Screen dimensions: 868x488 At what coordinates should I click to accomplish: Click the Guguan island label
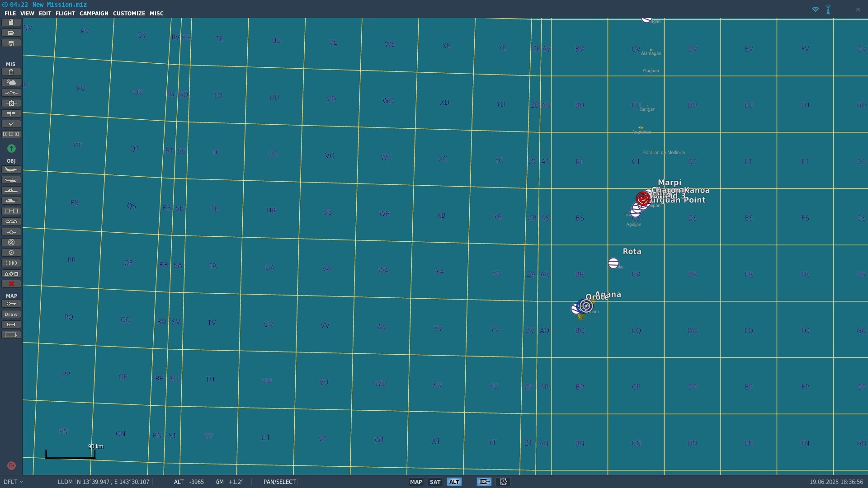click(x=651, y=70)
